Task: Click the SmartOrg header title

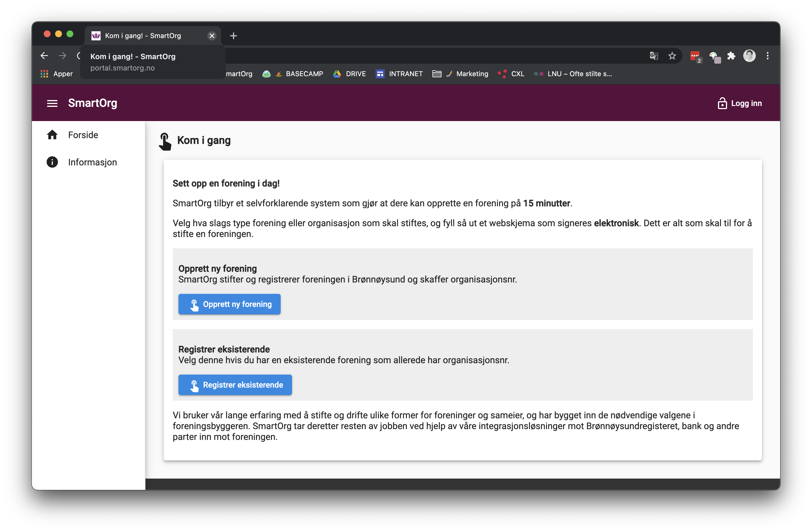Action: tap(92, 103)
